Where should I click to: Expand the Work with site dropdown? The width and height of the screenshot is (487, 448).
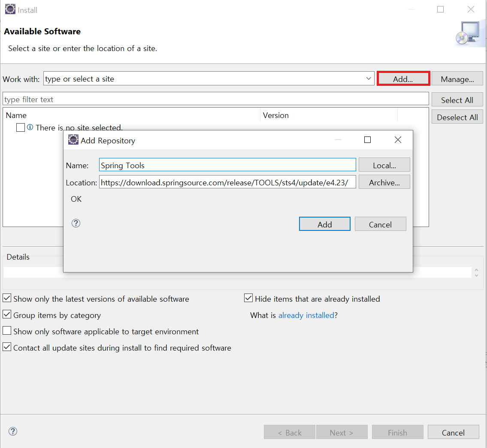tap(368, 79)
